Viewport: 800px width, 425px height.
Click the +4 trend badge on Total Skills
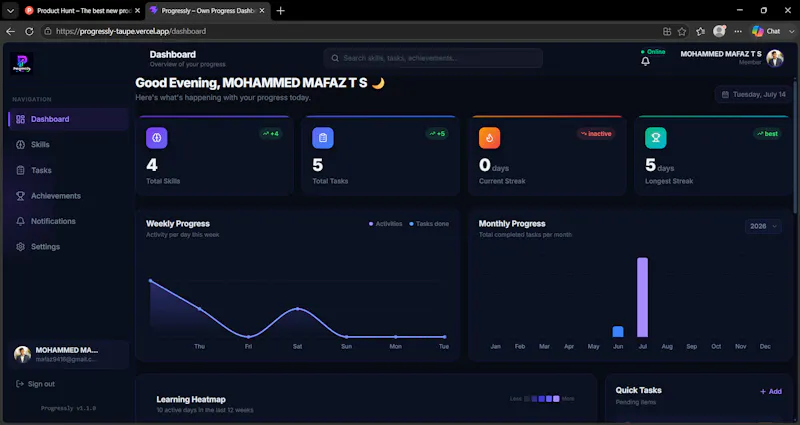270,134
